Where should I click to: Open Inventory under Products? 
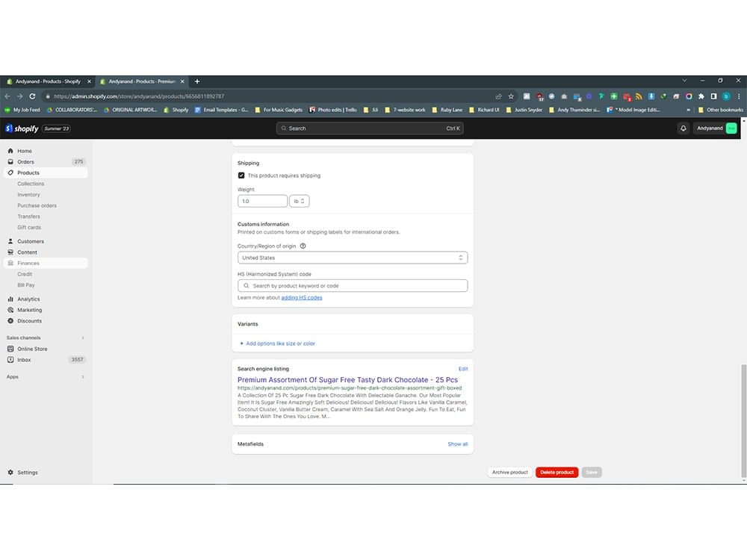pos(28,195)
